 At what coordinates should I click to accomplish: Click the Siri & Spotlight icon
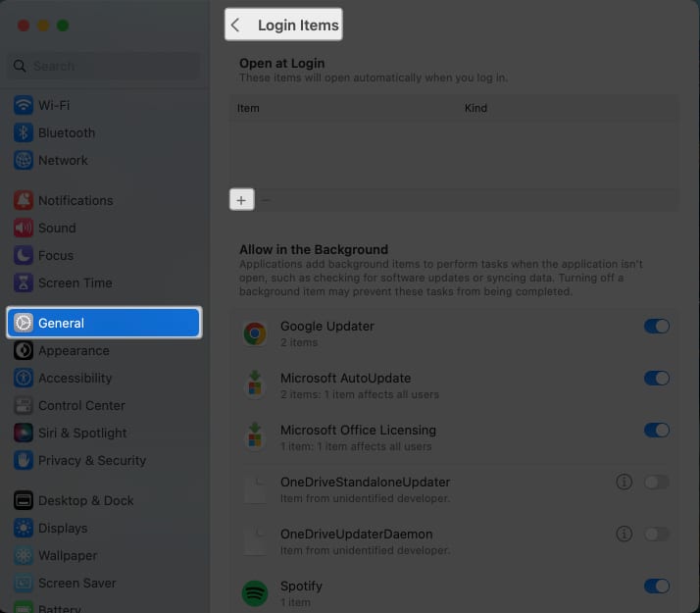click(x=24, y=433)
